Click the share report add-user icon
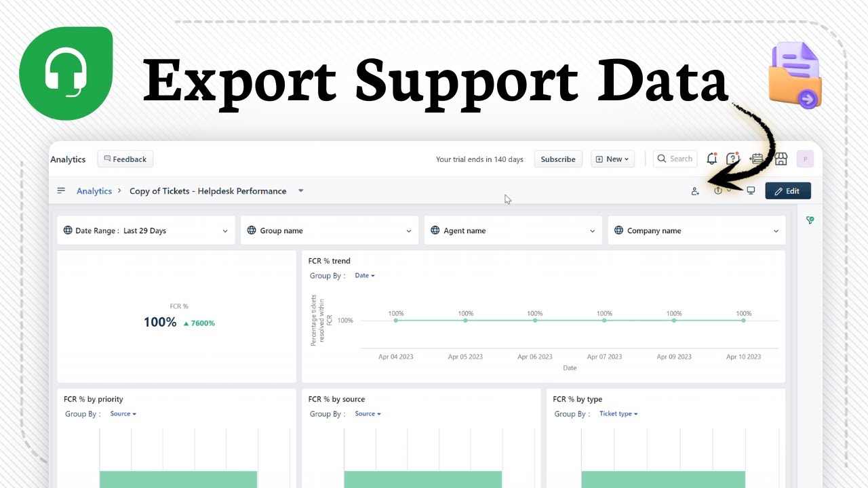This screenshot has width=868, height=488. pyautogui.click(x=695, y=191)
